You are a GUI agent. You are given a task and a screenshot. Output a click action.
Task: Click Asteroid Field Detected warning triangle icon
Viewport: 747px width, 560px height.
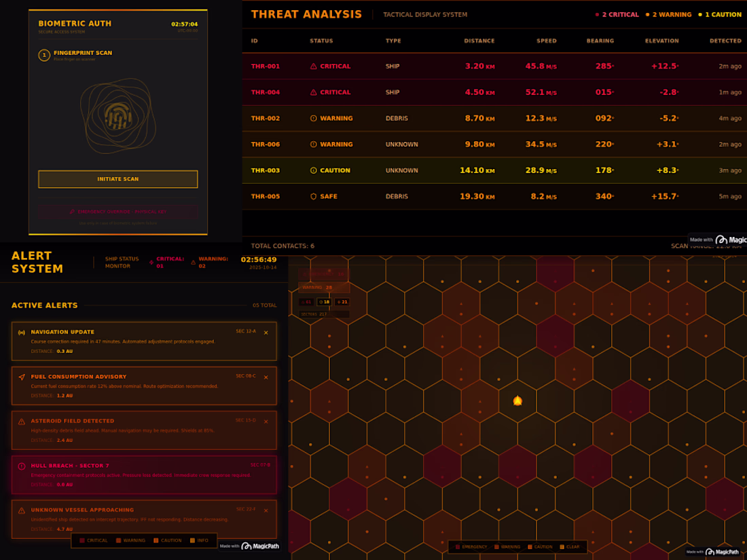click(x=22, y=422)
